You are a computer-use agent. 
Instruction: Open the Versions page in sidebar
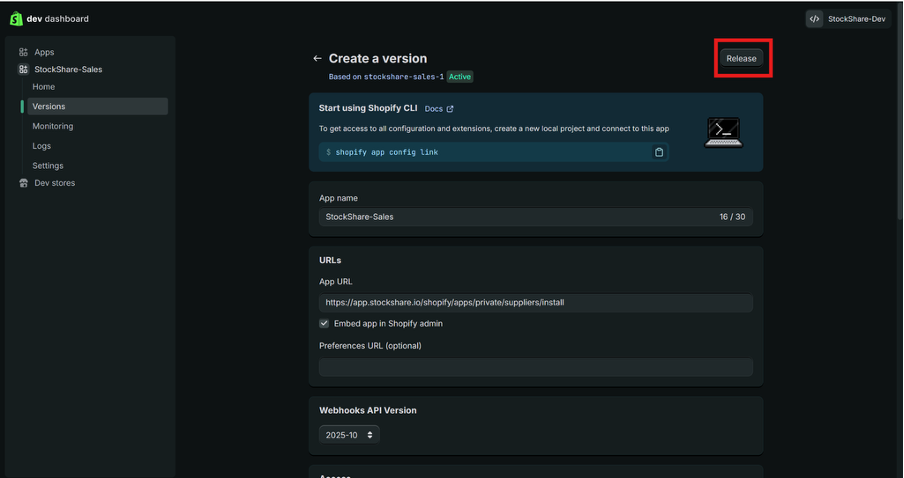click(x=49, y=106)
